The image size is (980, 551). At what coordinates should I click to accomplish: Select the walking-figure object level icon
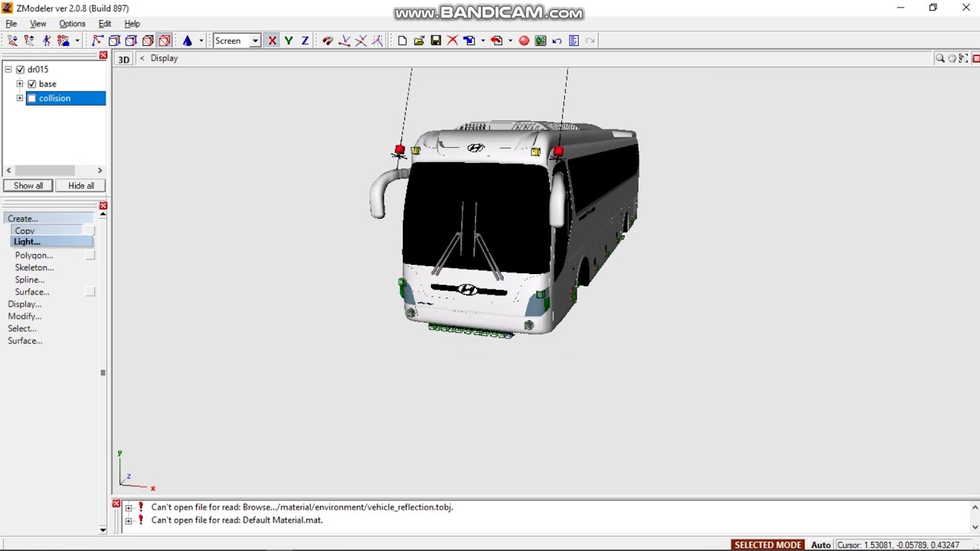pyautogui.click(x=46, y=41)
